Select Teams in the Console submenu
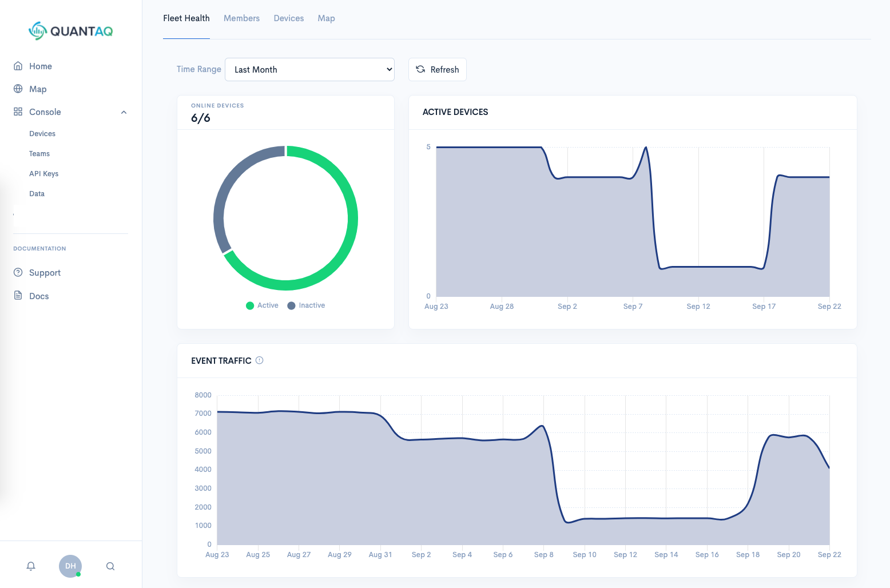The width and height of the screenshot is (890, 588). (39, 154)
